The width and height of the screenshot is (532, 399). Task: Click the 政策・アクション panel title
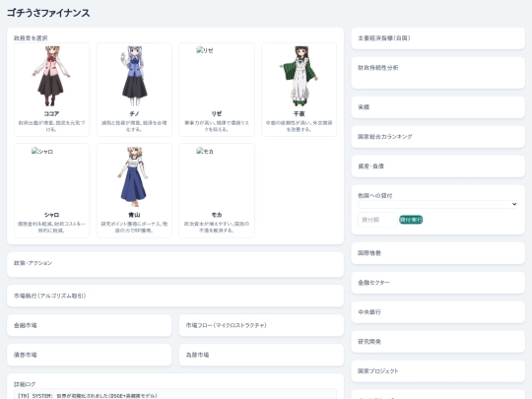(33, 263)
